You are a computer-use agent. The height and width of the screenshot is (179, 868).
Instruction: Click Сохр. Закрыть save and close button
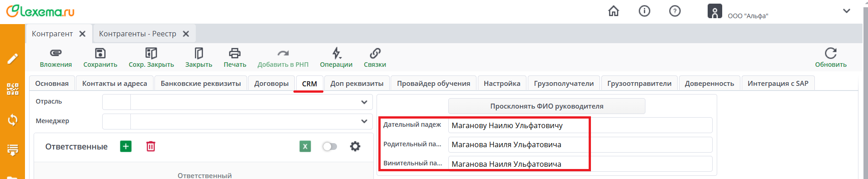tap(151, 58)
